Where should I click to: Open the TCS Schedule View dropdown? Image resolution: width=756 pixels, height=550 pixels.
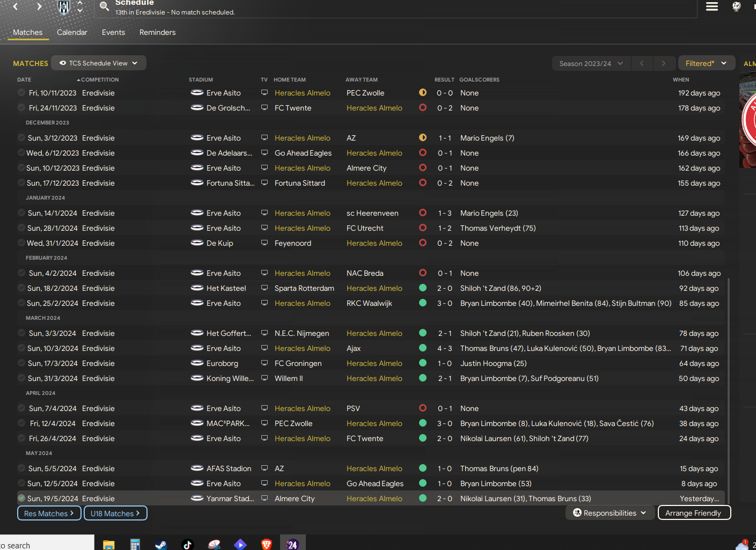pyautogui.click(x=99, y=63)
